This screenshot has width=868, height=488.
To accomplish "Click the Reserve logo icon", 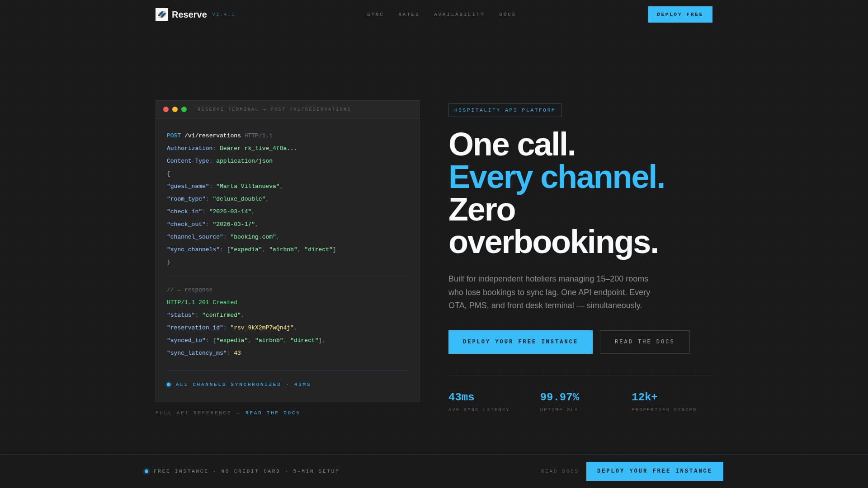I will [162, 14].
